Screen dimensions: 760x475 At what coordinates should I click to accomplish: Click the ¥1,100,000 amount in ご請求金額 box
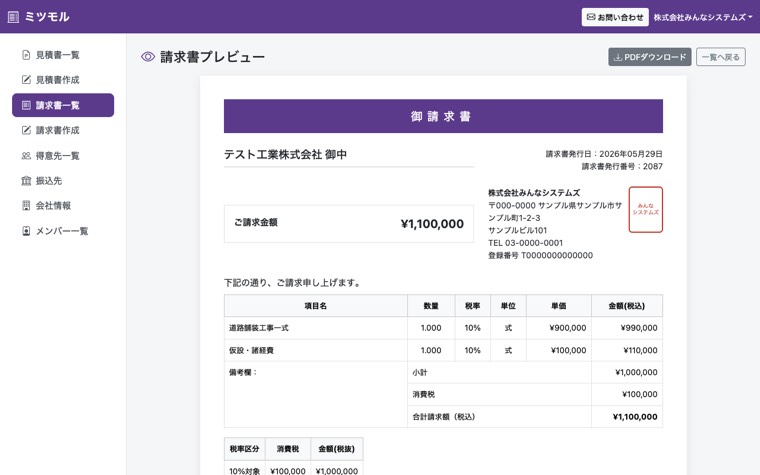point(432,223)
